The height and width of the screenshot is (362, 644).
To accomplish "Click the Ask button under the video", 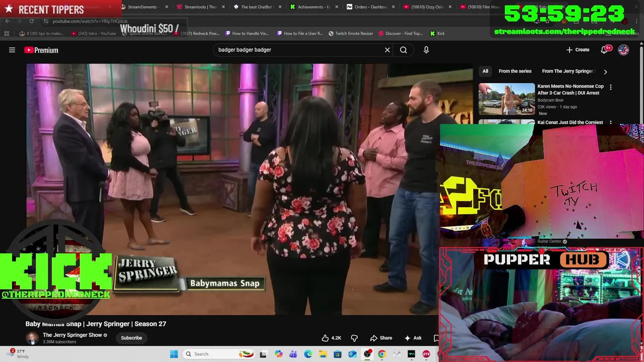I will 413,338.
